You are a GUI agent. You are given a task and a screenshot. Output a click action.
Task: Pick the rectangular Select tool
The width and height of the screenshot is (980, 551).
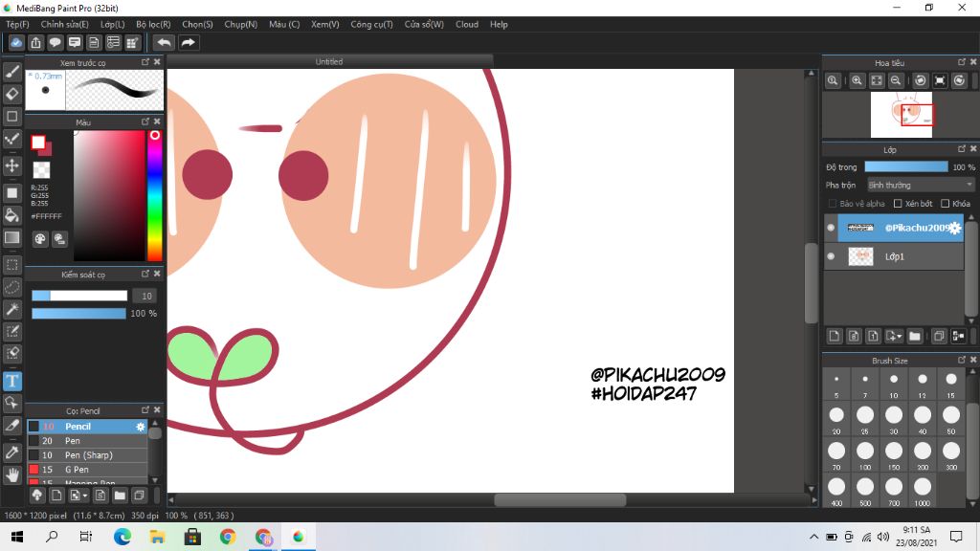point(11,264)
